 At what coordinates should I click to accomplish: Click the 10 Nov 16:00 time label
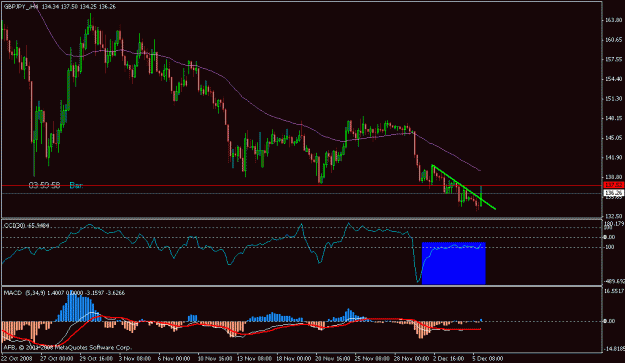tap(214, 358)
